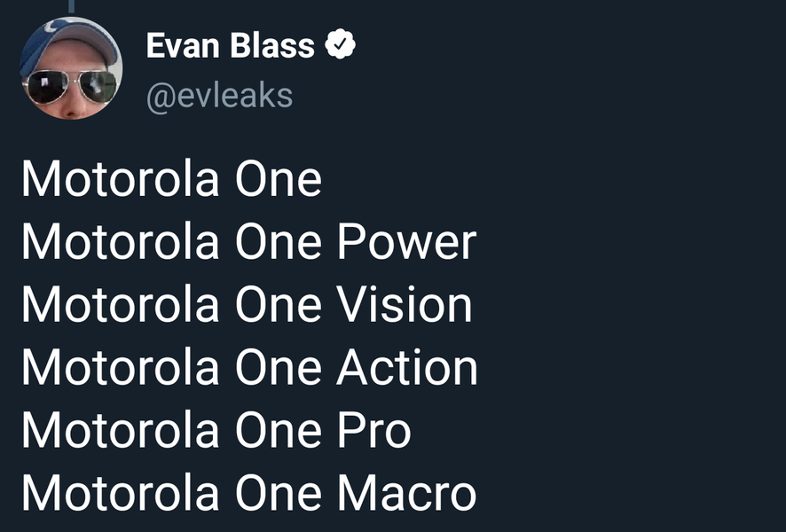This screenshot has height=532, width=786.
Task: Click the verified checkmark badge
Action: click(342, 45)
